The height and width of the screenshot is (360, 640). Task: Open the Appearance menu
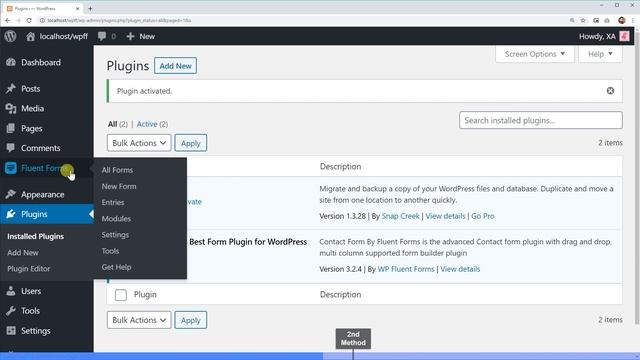42,195
